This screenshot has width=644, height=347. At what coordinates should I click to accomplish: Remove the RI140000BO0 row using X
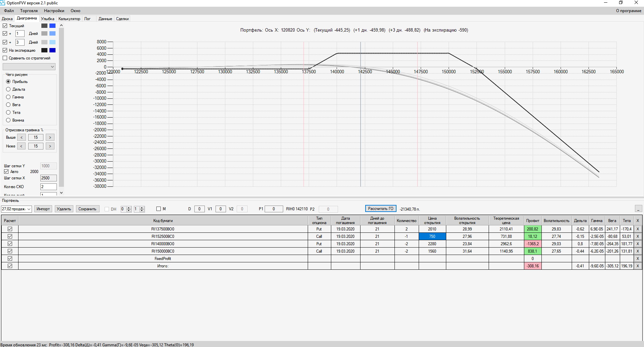pos(638,244)
